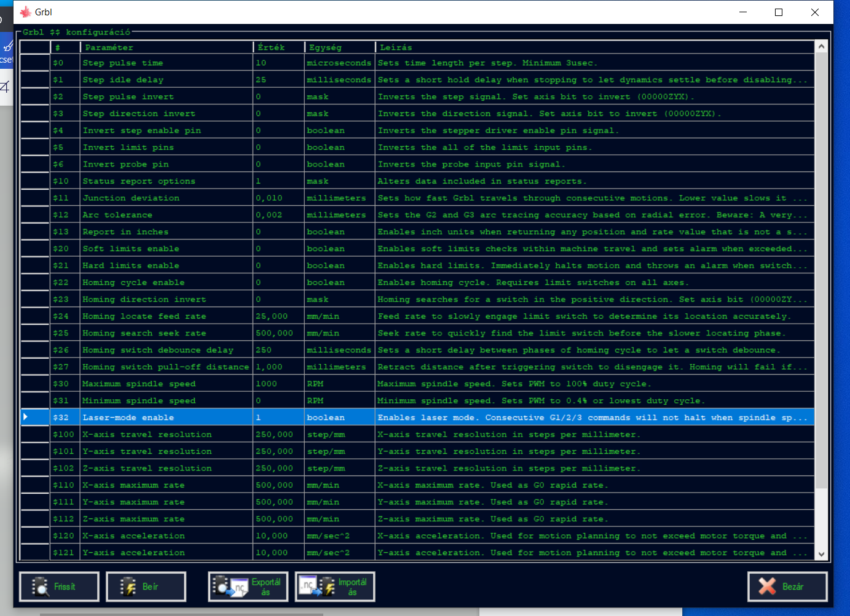Click value 0,010 of Junction deviation
Image resolution: width=850 pixels, height=616 pixels.
coord(279,198)
